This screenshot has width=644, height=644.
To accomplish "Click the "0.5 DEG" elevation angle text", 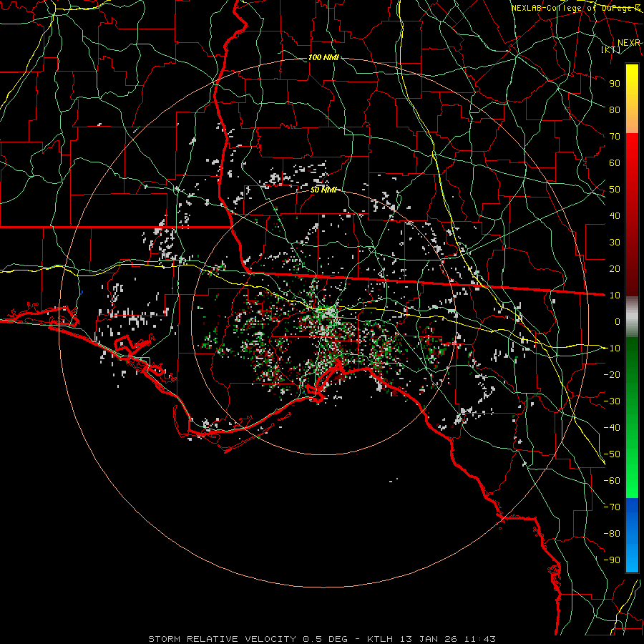I will tap(326, 639).
